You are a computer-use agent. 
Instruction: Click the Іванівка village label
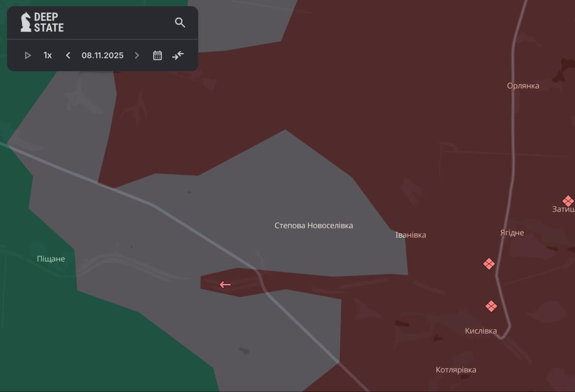coord(410,235)
